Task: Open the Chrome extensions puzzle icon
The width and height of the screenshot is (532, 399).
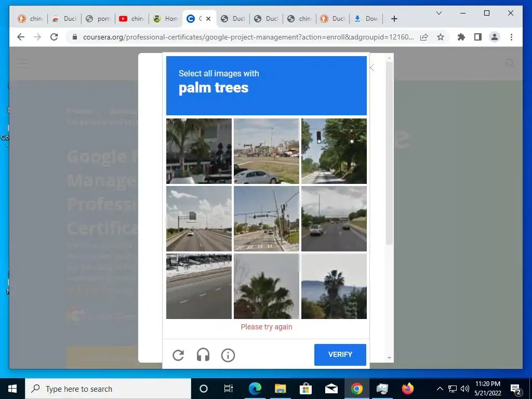Action: pos(461,37)
